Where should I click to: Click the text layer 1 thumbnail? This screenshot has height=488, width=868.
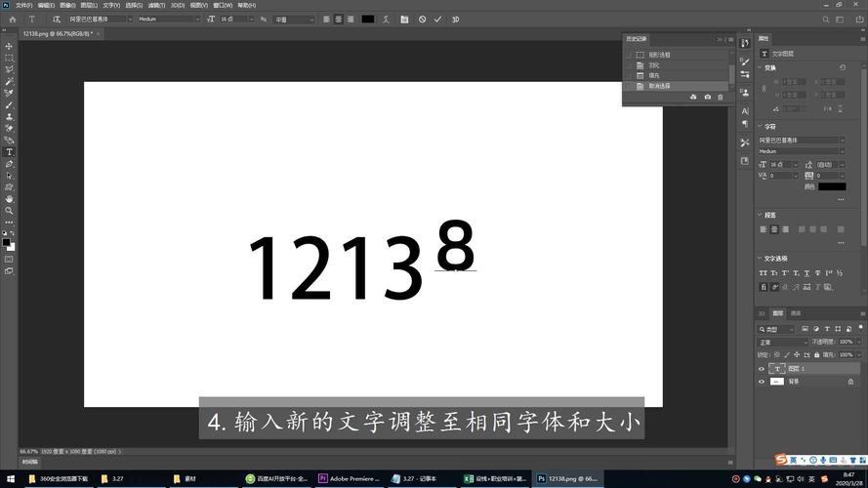(777, 369)
